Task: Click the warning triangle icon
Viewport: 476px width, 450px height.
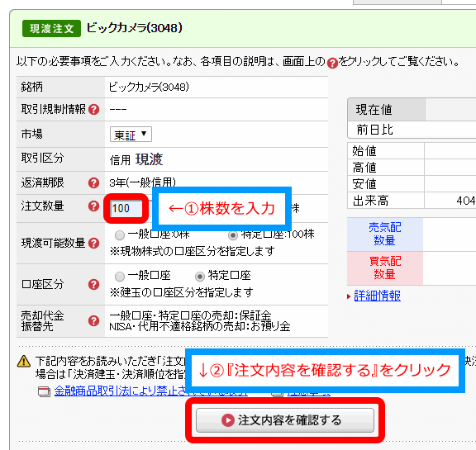Action: [24, 361]
